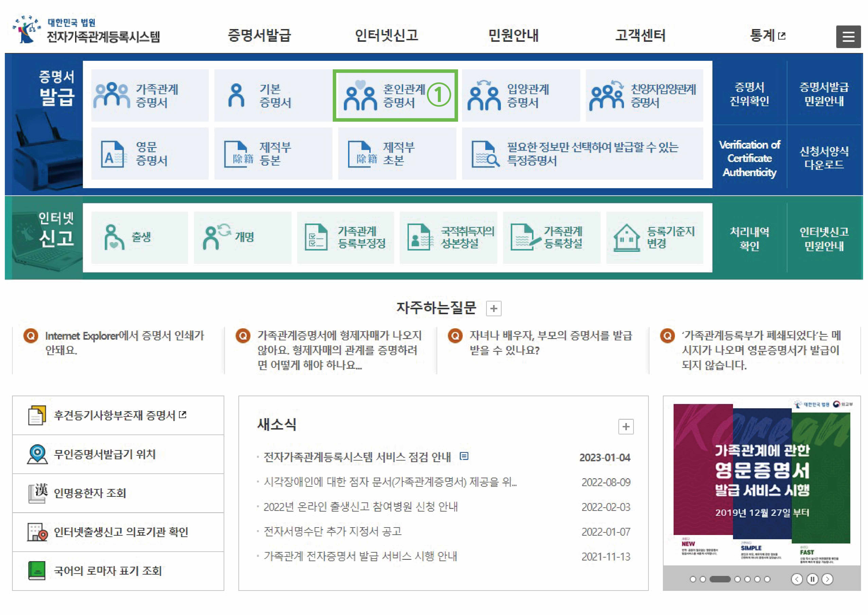Open 가족관계 증명서 issuance tile

(x=150, y=95)
